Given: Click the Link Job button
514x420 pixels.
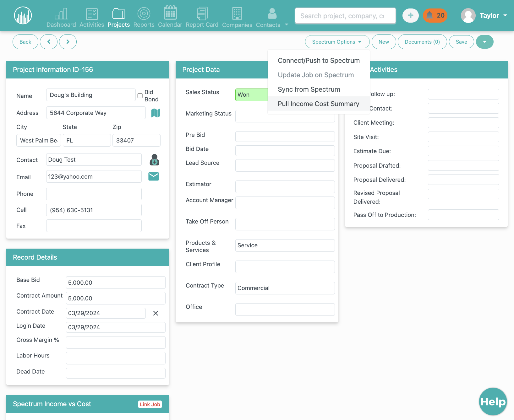Looking at the screenshot, I should [x=150, y=404].
